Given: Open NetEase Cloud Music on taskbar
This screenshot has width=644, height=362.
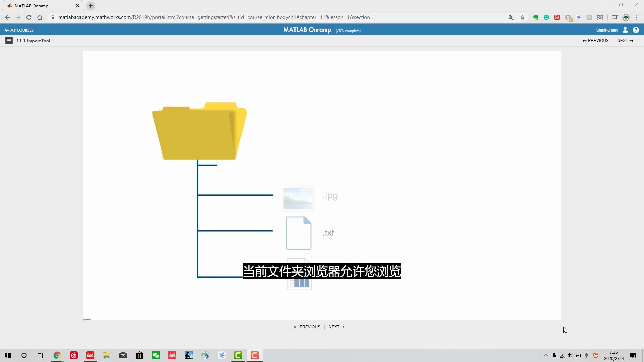Looking at the screenshot, I should tap(74, 355).
